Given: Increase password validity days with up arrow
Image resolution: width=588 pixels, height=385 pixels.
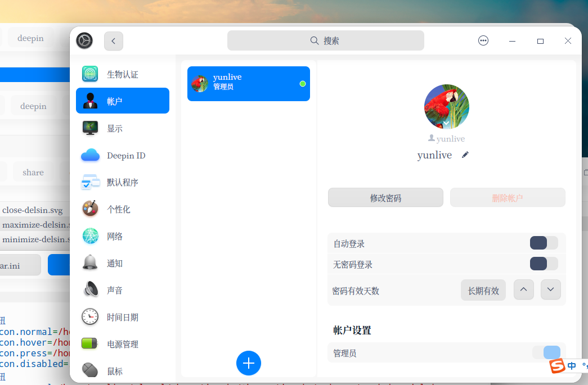Looking at the screenshot, I should coord(523,289).
